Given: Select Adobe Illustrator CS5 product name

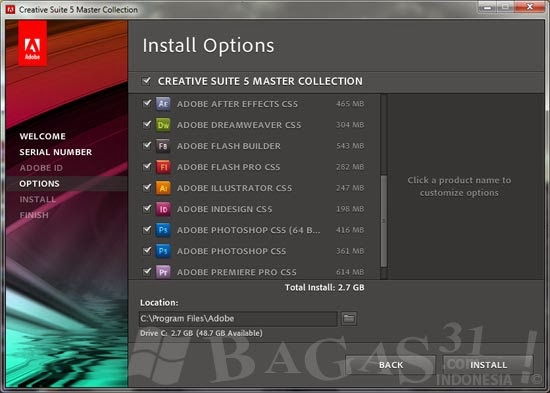Looking at the screenshot, I should (234, 188).
